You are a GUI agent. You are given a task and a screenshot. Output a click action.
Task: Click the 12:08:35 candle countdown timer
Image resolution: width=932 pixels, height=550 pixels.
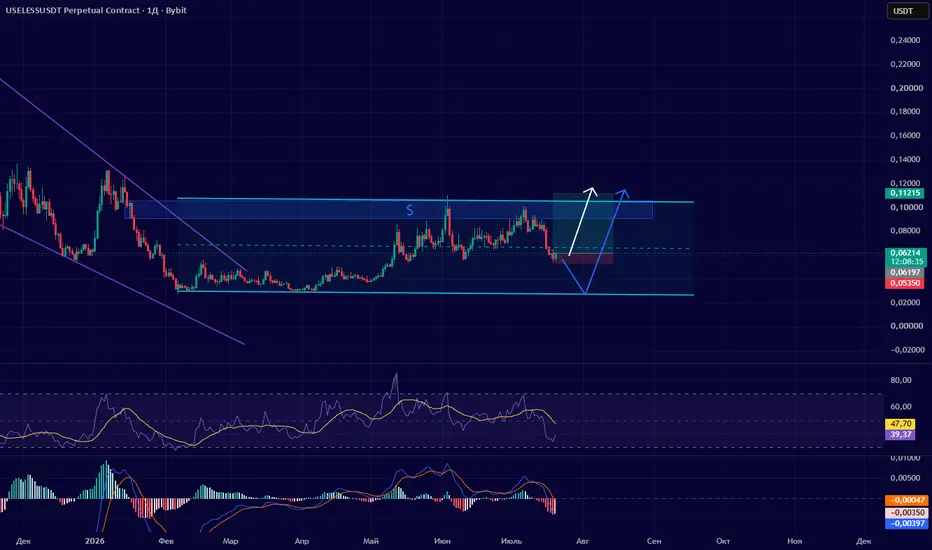click(x=906, y=262)
